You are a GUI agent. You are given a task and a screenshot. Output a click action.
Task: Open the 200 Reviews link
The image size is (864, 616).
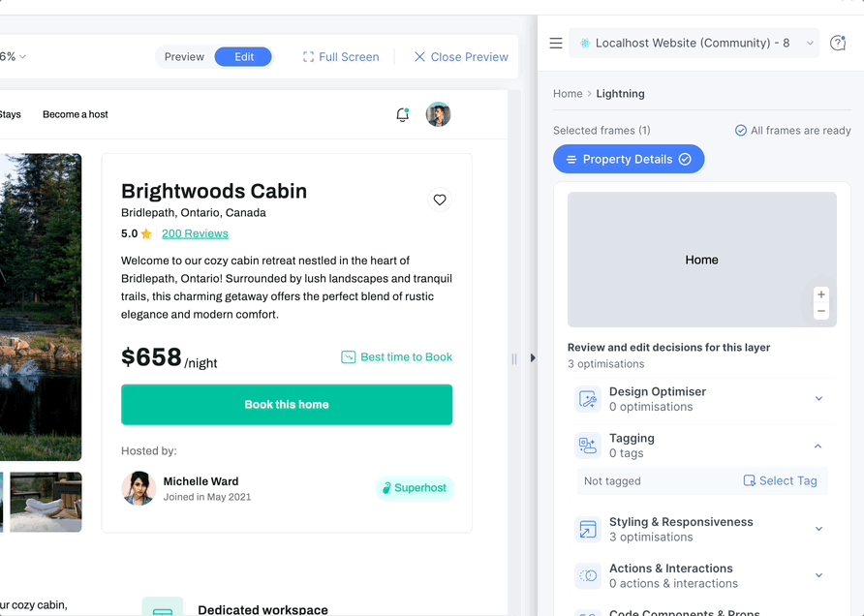[195, 233]
